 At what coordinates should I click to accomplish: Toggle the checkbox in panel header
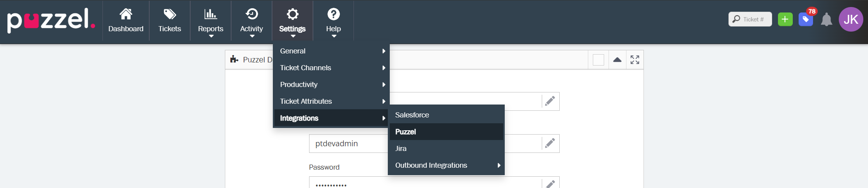coord(598,60)
